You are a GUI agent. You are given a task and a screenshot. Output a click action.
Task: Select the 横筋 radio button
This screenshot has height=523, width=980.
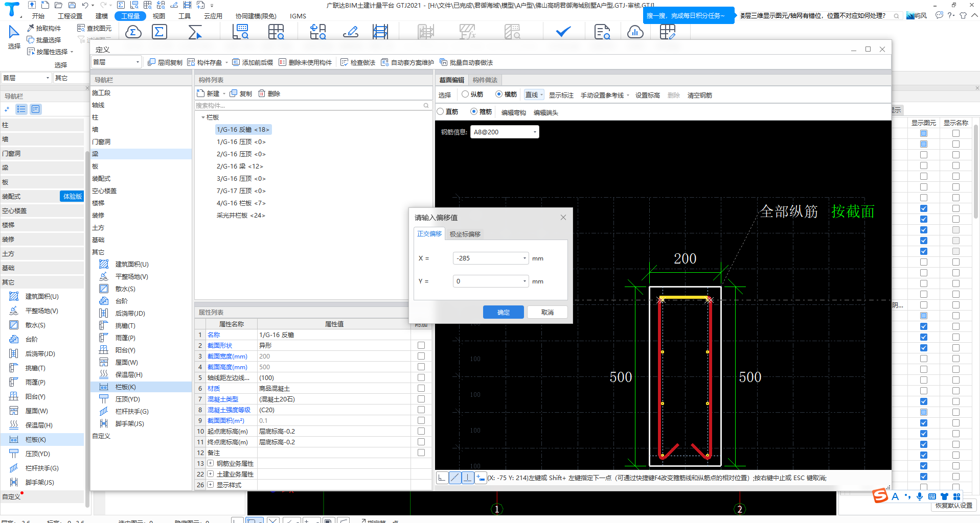499,94
